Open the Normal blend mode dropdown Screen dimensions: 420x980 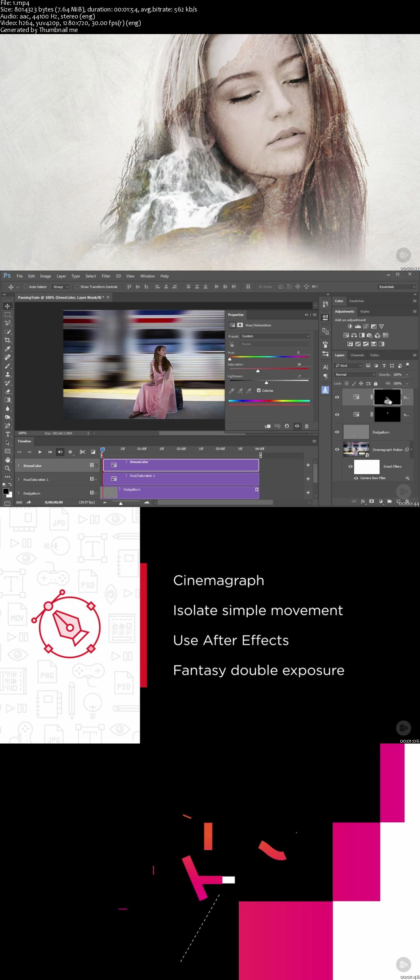pos(355,374)
